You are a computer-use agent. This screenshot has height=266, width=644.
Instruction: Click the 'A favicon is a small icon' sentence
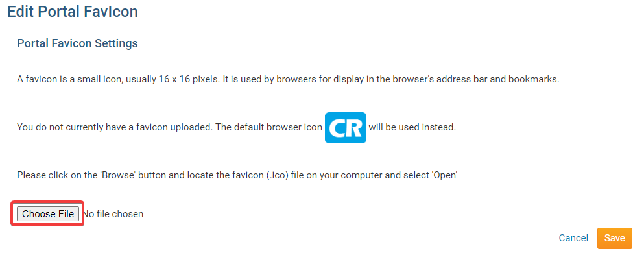(288, 79)
